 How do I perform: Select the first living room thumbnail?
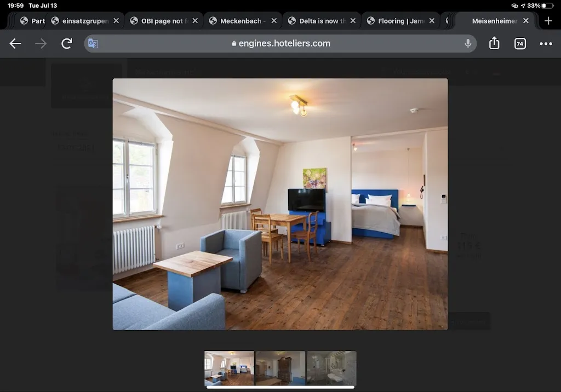coord(229,368)
